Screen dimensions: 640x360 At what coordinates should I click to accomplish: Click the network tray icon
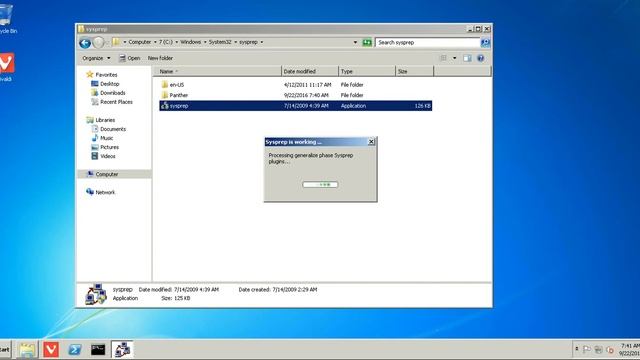(x=598, y=349)
